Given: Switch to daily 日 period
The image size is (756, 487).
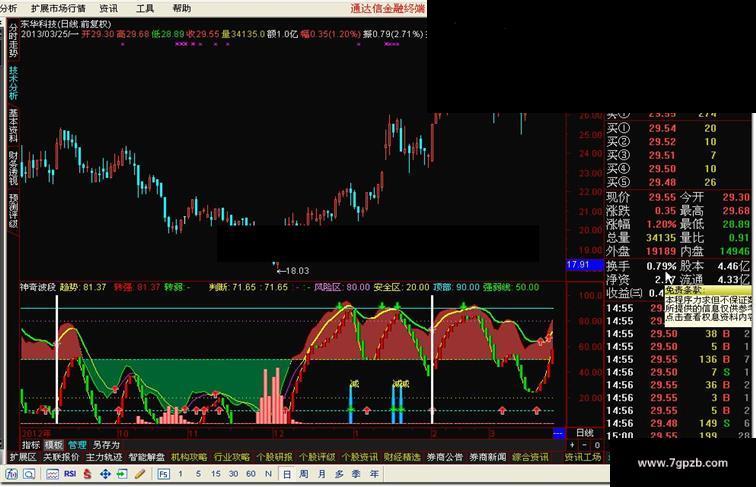Looking at the screenshot, I should (x=286, y=474).
